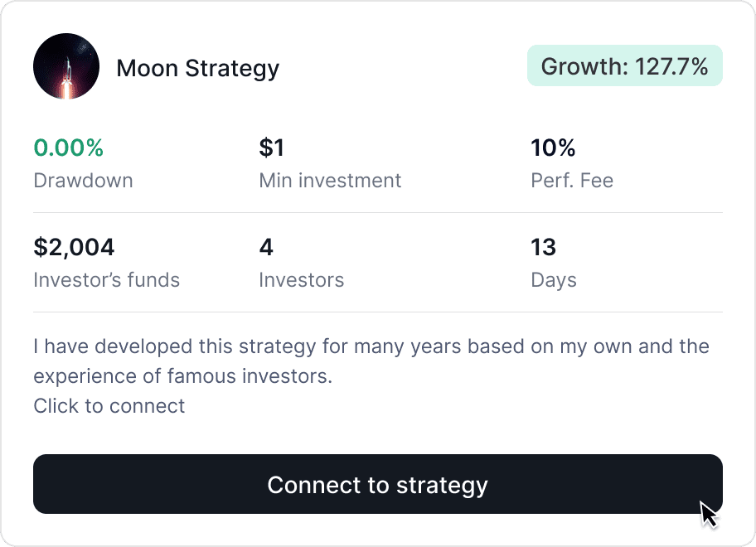Select the Min investment label
The width and height of the screenshot is (756, 547).
tap(330, 181)
